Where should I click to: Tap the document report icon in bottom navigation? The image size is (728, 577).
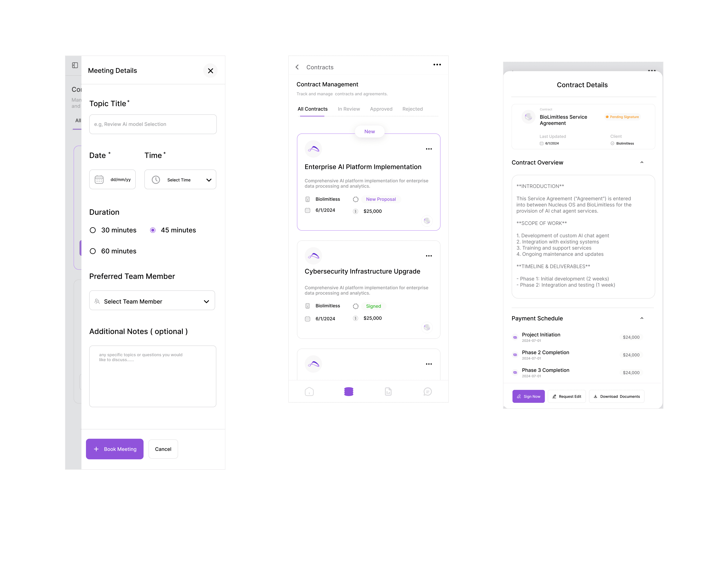click(x=388, y=392)
